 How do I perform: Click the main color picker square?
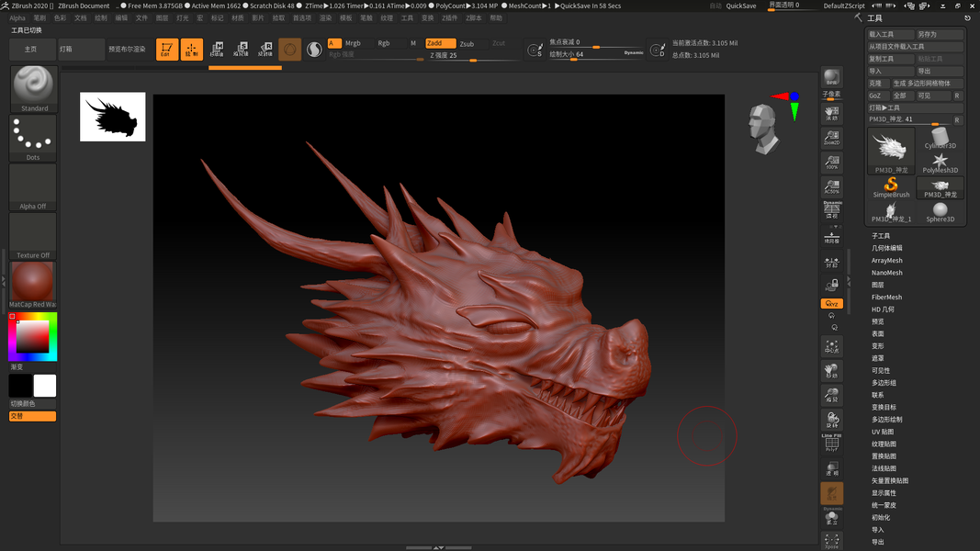click(32, 337)
